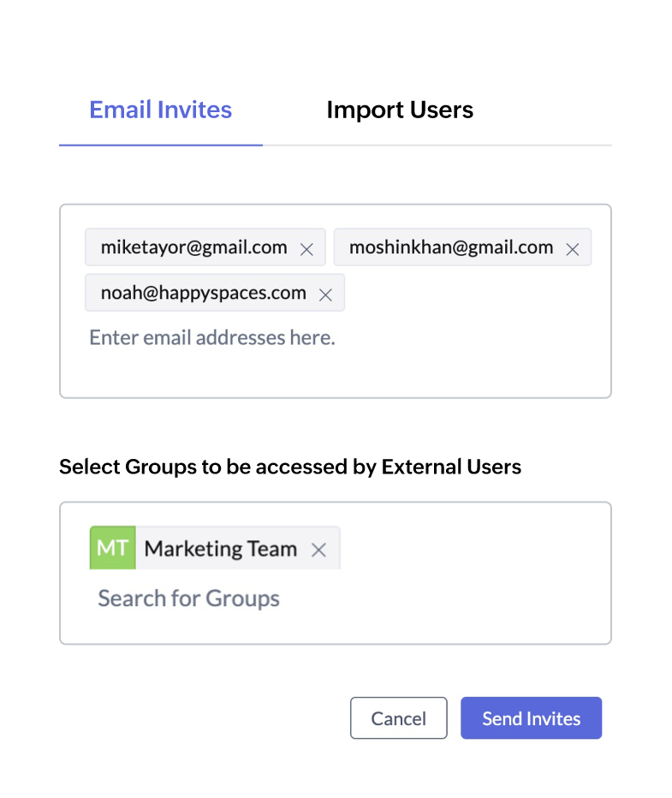Click the blue underline beneath Email Invites
The width and height of the screenshot is (672, 798).
click(x=161, y=146)
